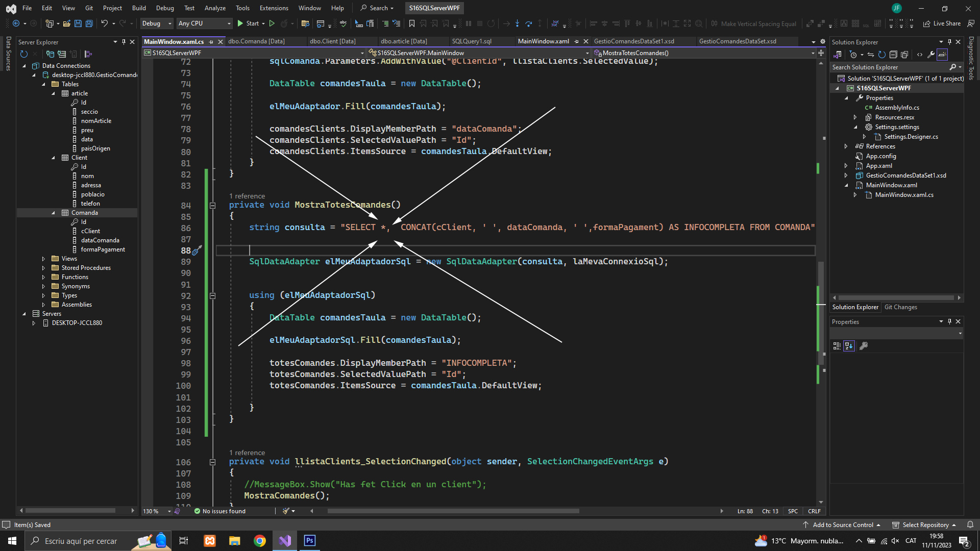Click the toggle bookmark toolbar icon
This screenshot has height=551, width=980.
(x=411, y=23)
